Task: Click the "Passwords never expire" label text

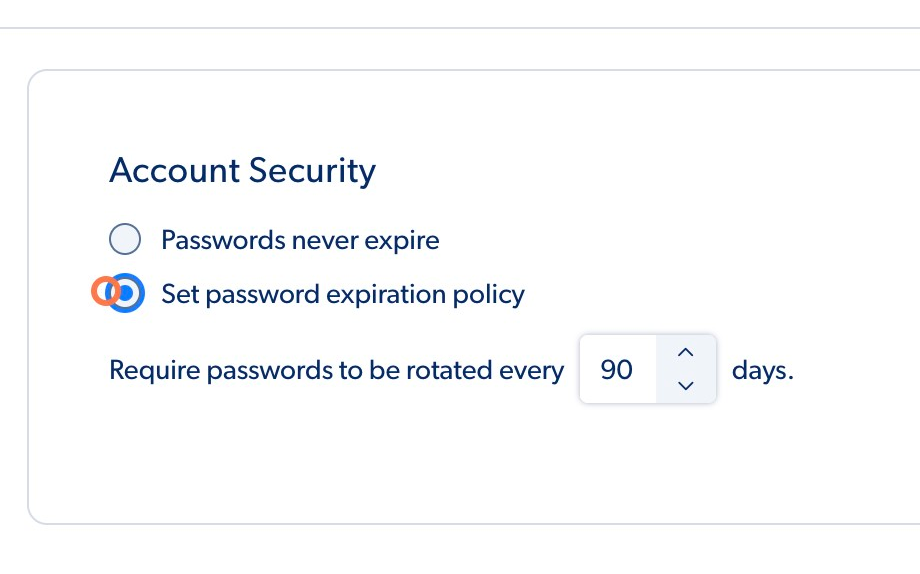Action: coord(300,241)
